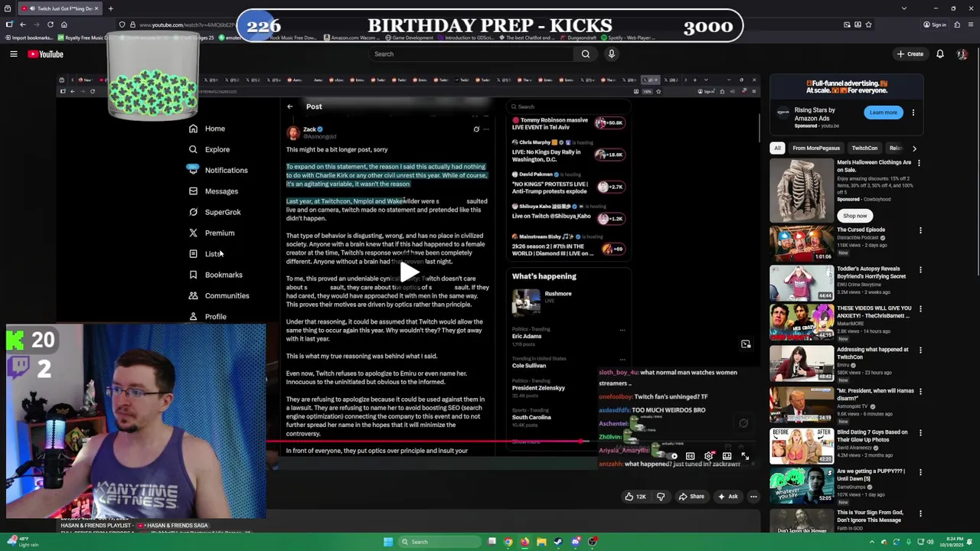Viewport: 980px width, 551px height.
Task: Open Royalty Free Music bookmark
Action: click(x=82, y=37)
